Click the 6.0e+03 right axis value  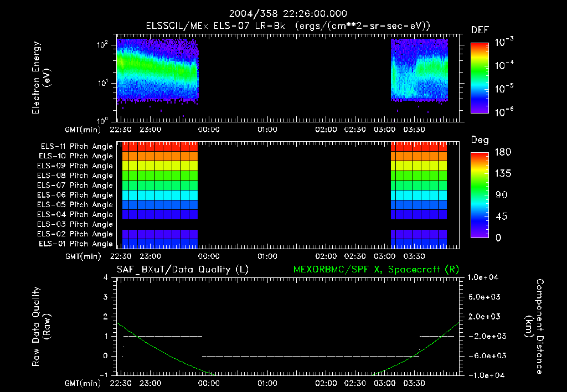pyautogui.click(x=485, y=297)
